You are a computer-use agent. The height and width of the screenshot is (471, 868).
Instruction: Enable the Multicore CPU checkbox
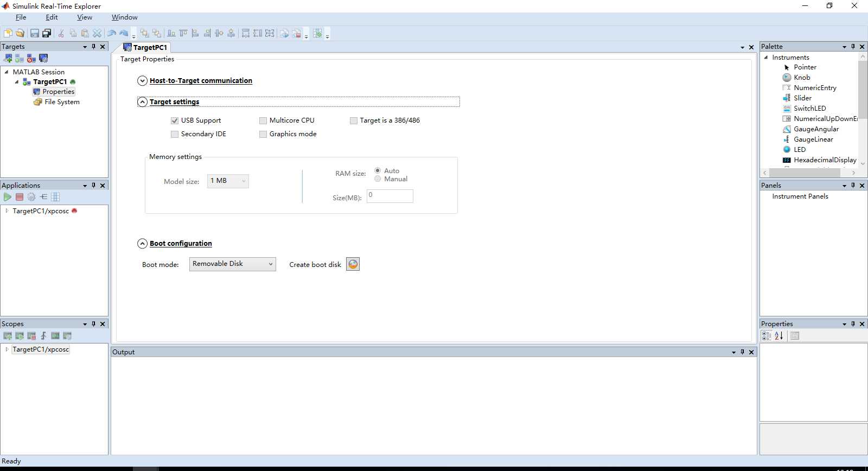(x=263, y=120)
